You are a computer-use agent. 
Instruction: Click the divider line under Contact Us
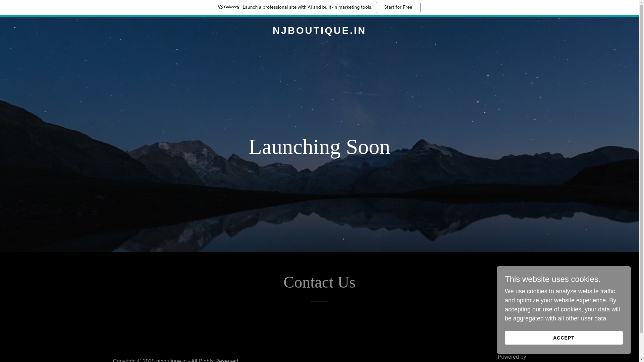(319, 302)
